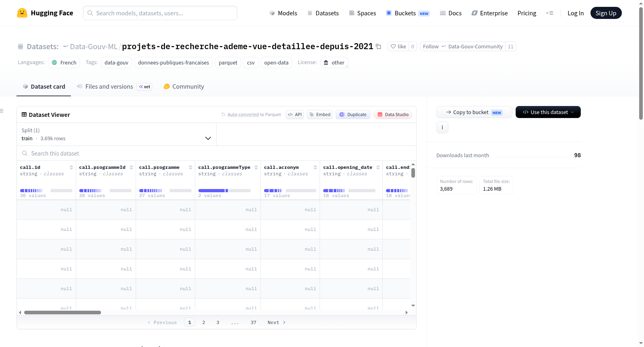The height and width of the screenshot is (347, 644).
Task: Sort the call.programmeId column
Action: [x=131, y=167]
